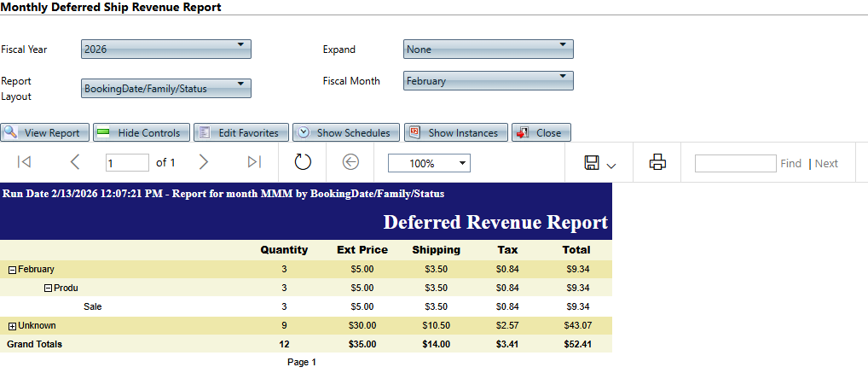This screenshot has height=373, width=868.
Task: Go to previous report page
Action: (x=75, y=162)
